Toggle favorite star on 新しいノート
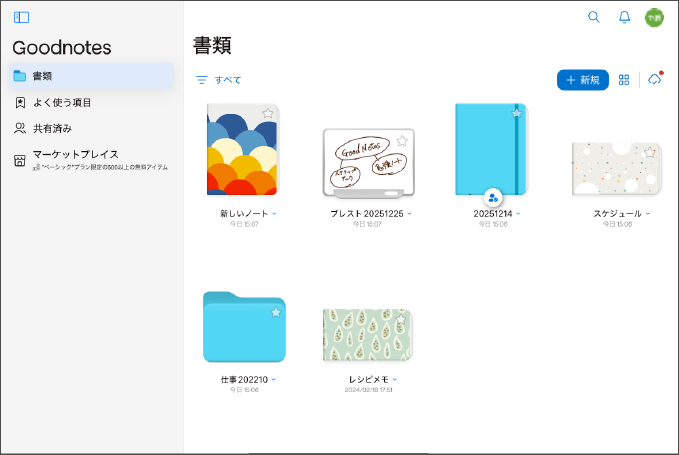 click(268, 113)
